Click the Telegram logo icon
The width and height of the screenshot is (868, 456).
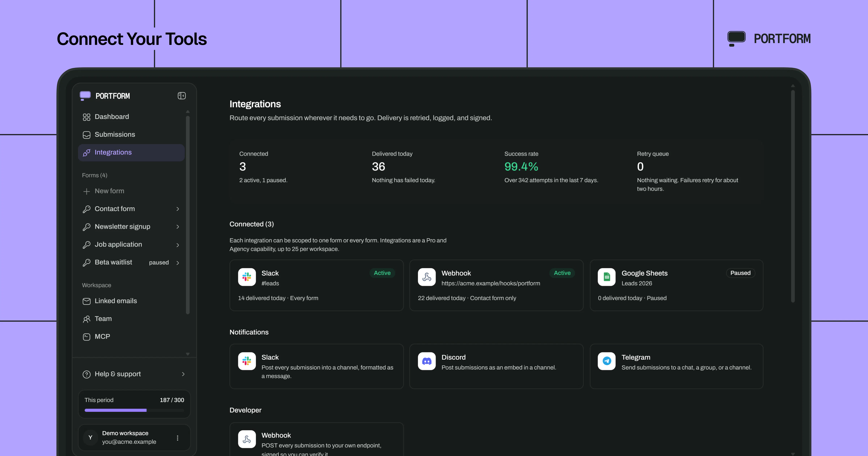click(607, 361)
